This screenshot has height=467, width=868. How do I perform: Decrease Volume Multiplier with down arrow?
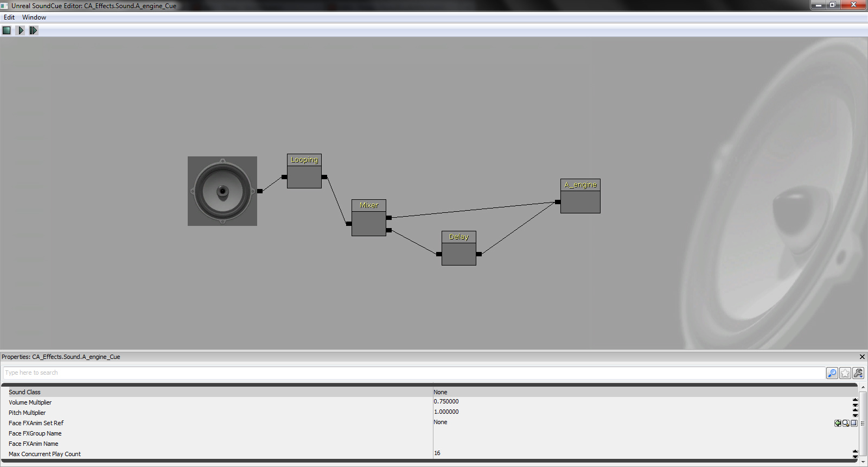(x=855, y=405)
